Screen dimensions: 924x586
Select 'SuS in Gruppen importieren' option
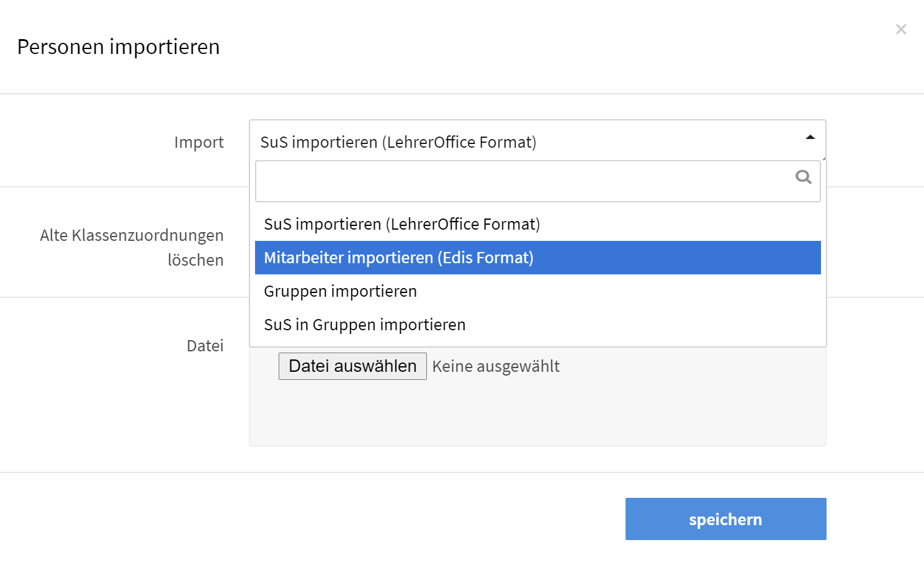point(538,325)
